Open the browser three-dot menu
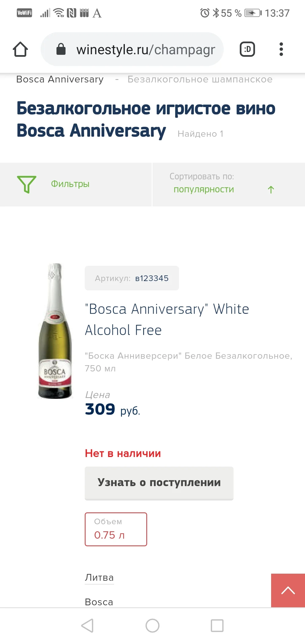 [x=281, y=49]
